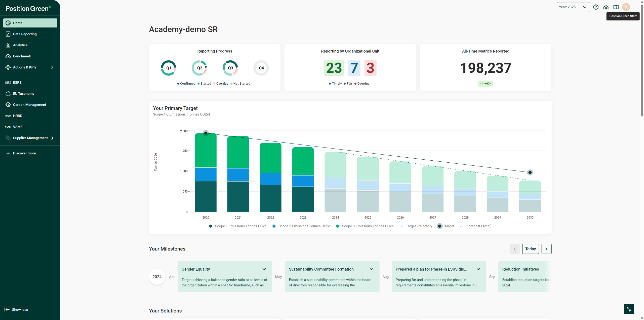Screen dimensions: 644x320
Task: Click the Q3 reporting progress ring
Action: pos(230,68)
